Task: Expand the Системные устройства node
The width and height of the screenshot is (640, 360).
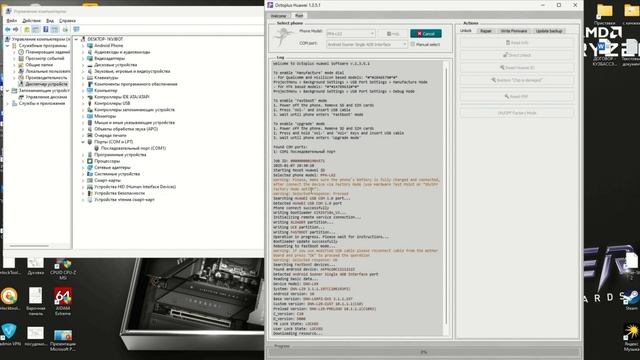Action: 83,174
